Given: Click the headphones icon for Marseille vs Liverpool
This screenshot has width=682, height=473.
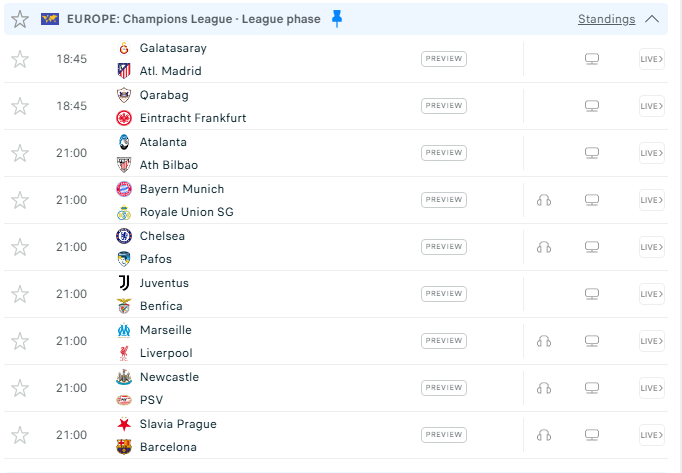Looking at the screenshot, I should (544, 341).
